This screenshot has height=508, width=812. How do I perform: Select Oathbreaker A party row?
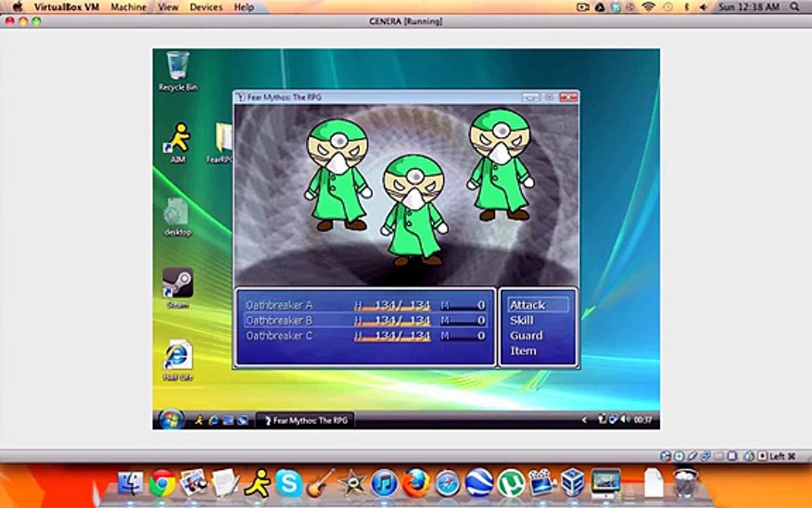(x=366, y=305)
